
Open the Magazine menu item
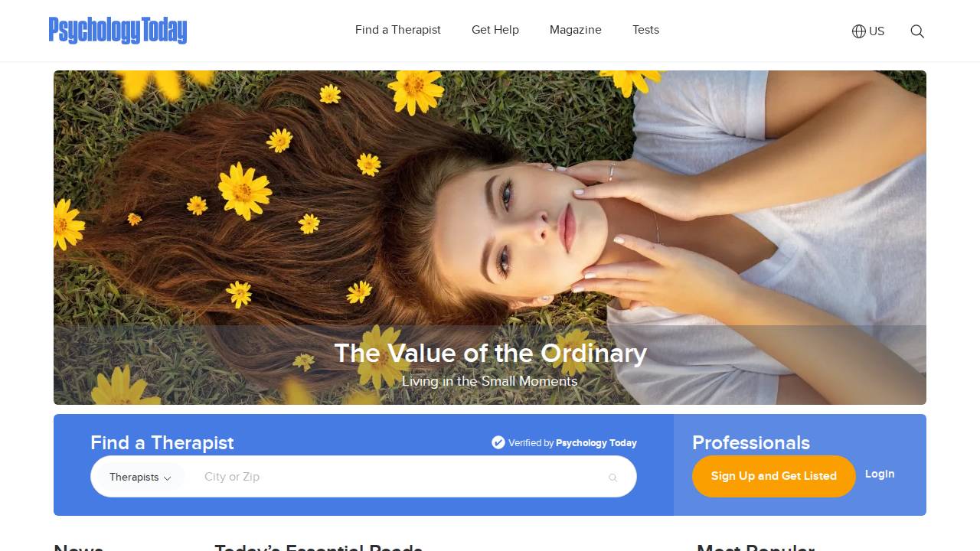(576, 30)
